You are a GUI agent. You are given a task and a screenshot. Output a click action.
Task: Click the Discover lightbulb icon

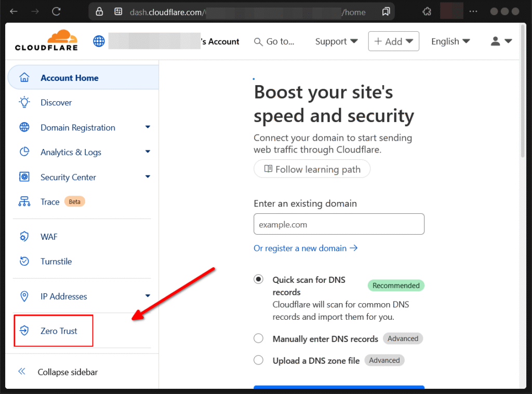[24, 102]
